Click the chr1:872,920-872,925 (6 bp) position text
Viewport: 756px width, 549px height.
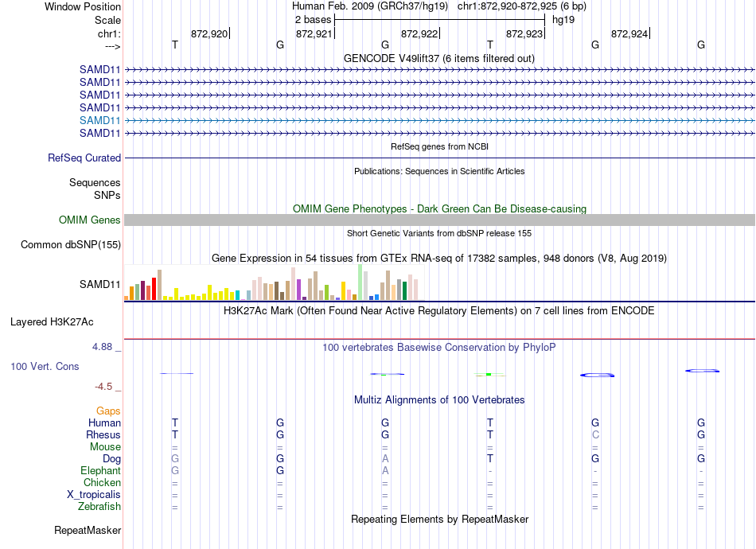[x=522, y=6]
